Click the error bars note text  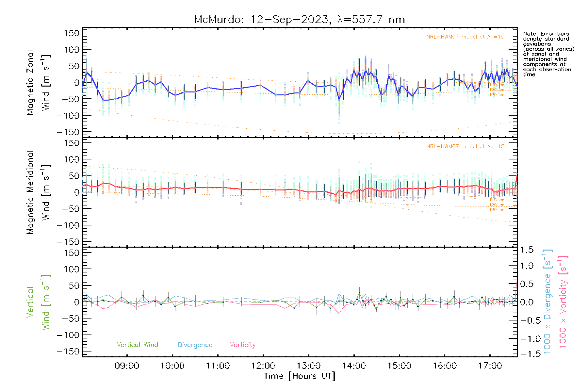point(548,54)
